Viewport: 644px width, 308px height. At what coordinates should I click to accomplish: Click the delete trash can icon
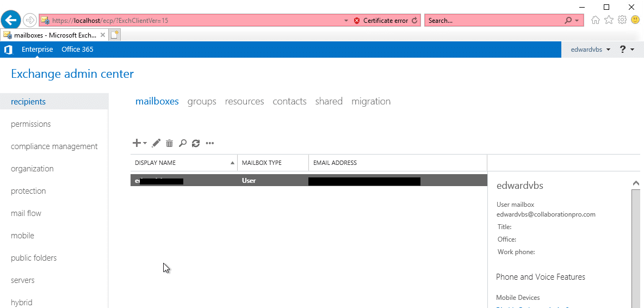coord(169,143)
